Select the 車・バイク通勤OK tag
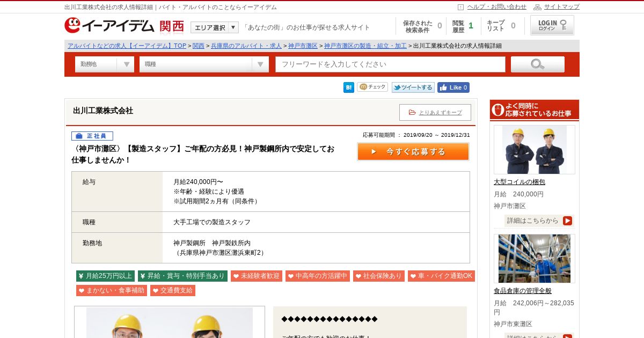The image size is (644, 338). 441,276
